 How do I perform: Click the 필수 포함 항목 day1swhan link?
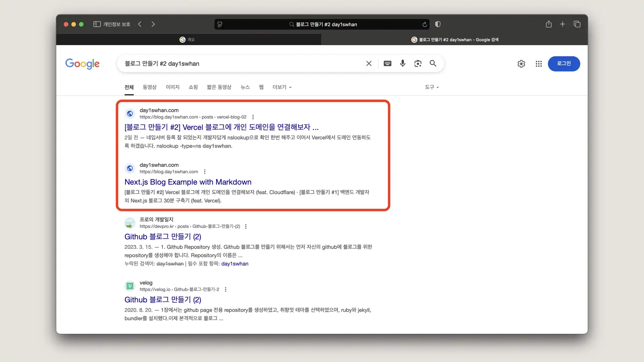(x=235, y=264)
